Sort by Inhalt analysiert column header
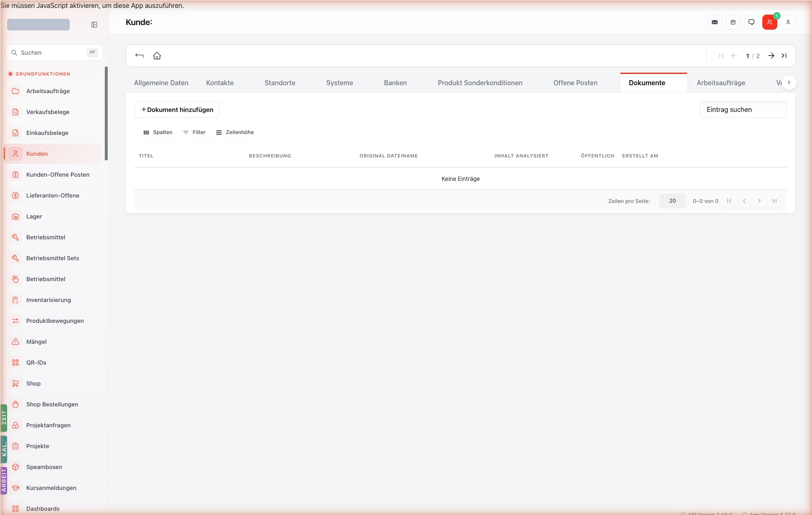 pyautogui.click(x=521, y=156)
